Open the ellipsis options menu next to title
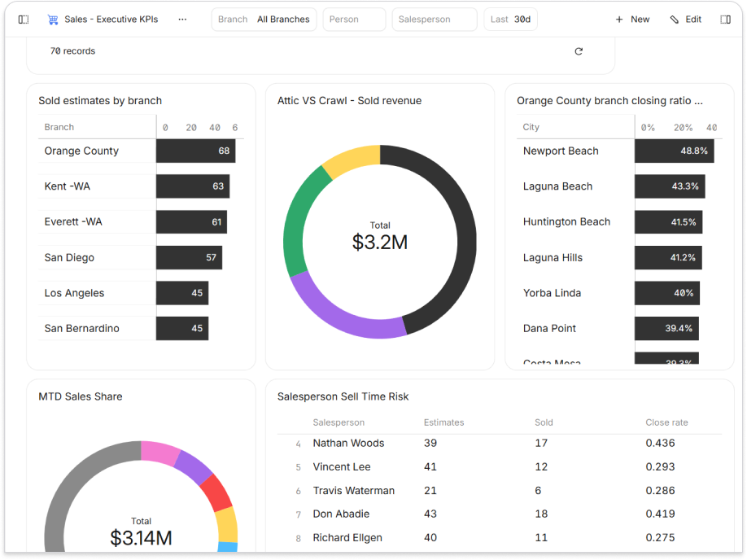This screenshot has height=560, width=747. pos(182,19)
